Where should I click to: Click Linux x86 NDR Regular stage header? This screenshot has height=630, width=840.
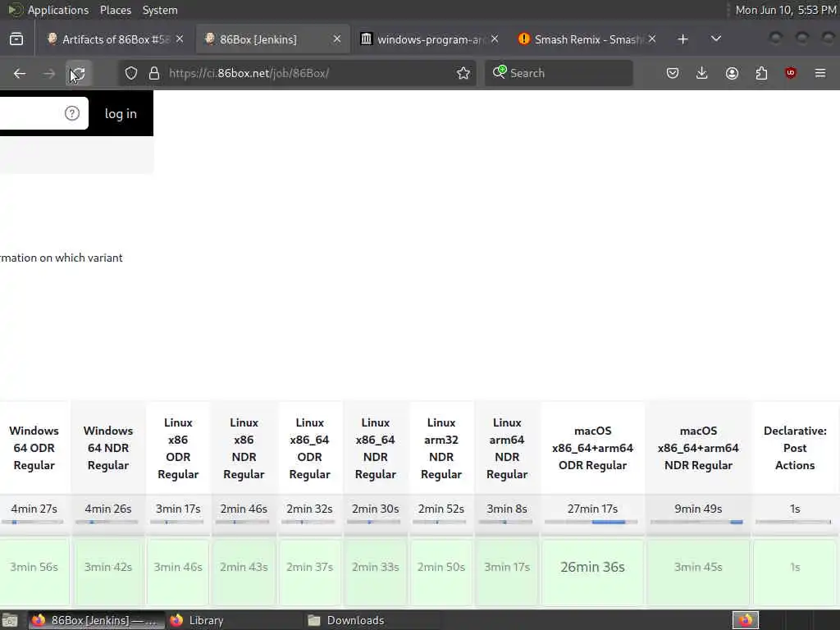point(244,449)
